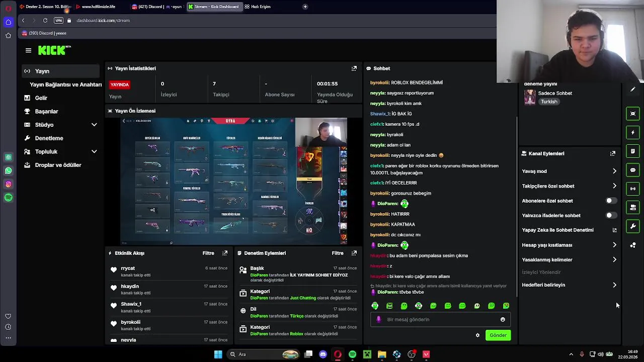Open Yayın Bağlantısı ve Anahtarı page

pyautogui.click(x=65, y=84)
